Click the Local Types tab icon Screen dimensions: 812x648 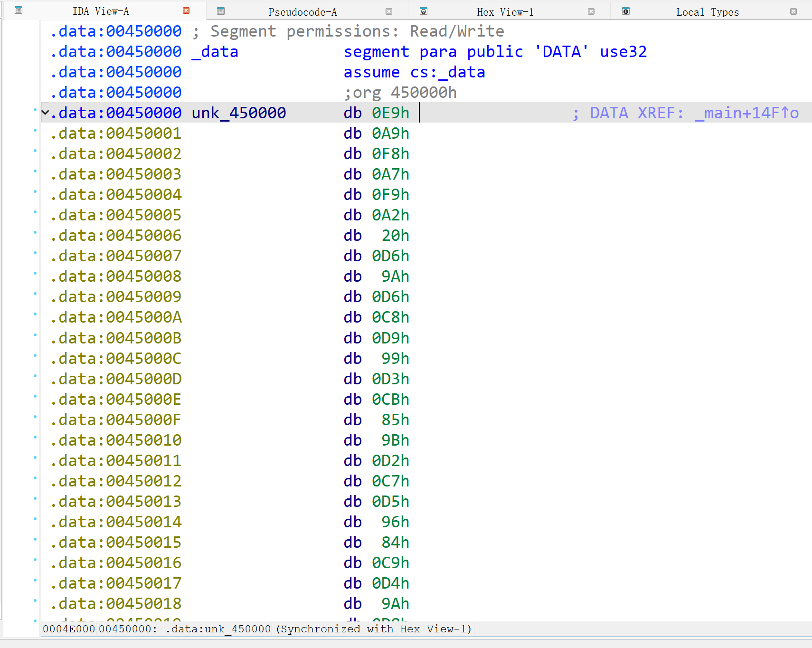[626, 11]
